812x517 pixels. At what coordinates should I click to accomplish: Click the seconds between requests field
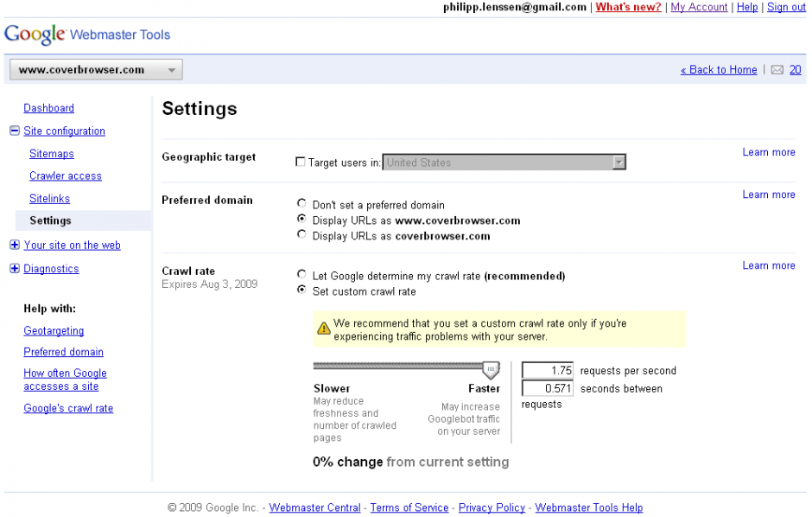[548, 388]
